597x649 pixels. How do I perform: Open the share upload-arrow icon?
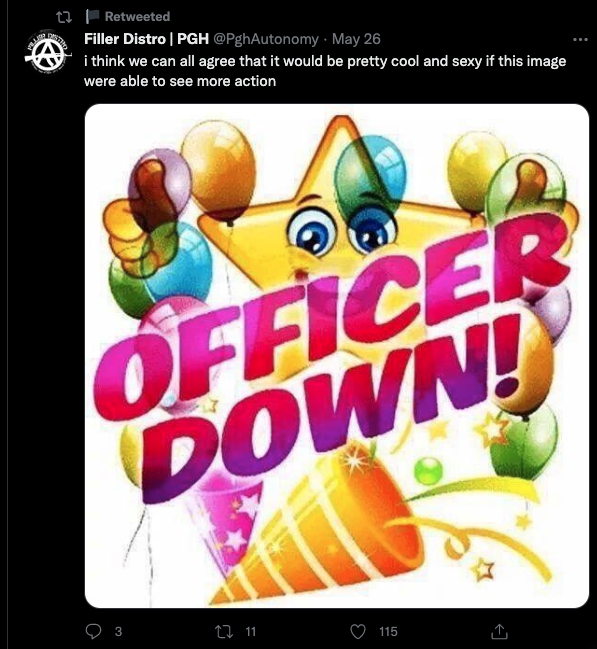499,630
